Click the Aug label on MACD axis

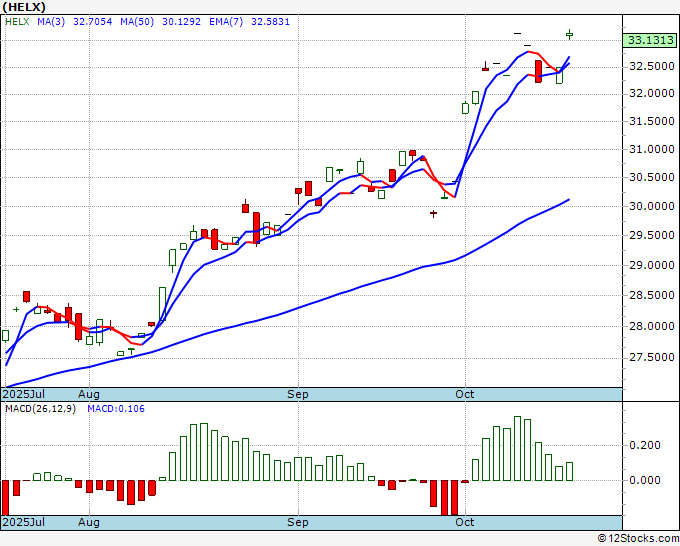89,522
